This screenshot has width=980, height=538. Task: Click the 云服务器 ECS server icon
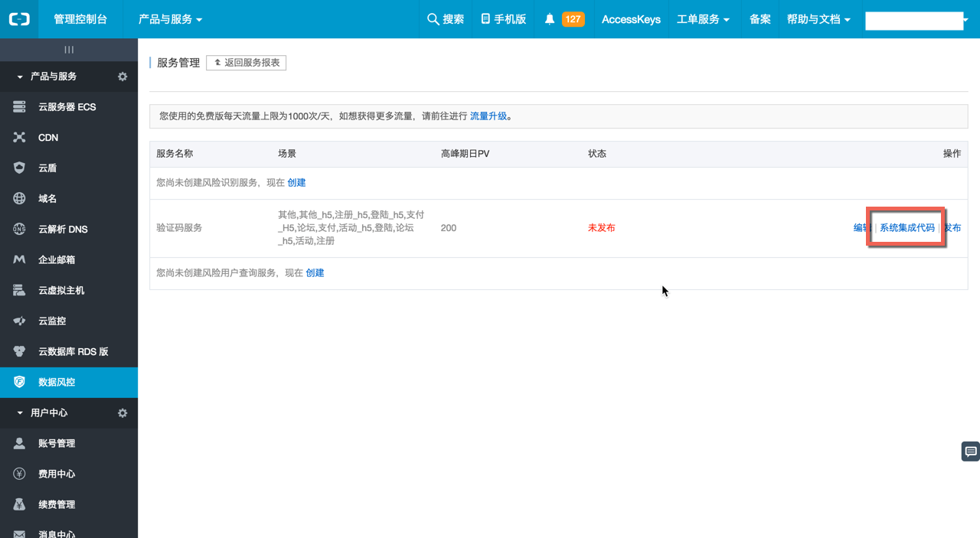pyautogui.click(x=19, y=107)
